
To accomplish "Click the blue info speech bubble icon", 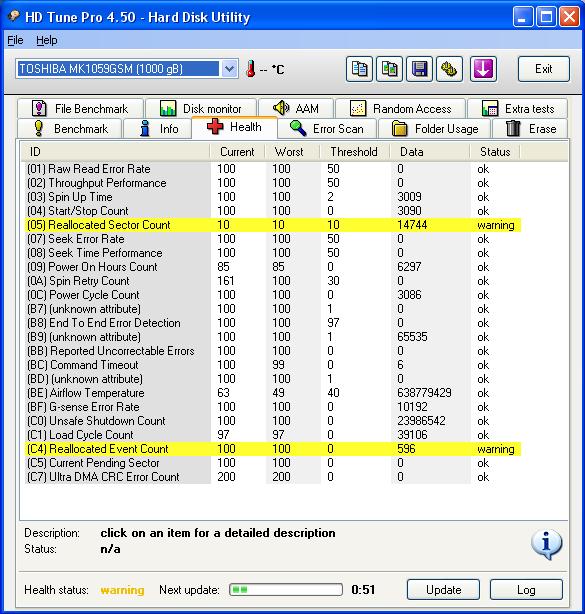I will point(547,544).
